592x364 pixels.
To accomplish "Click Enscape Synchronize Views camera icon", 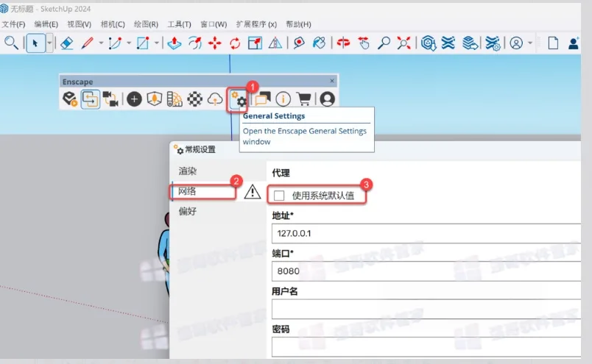I will (110, 99).
